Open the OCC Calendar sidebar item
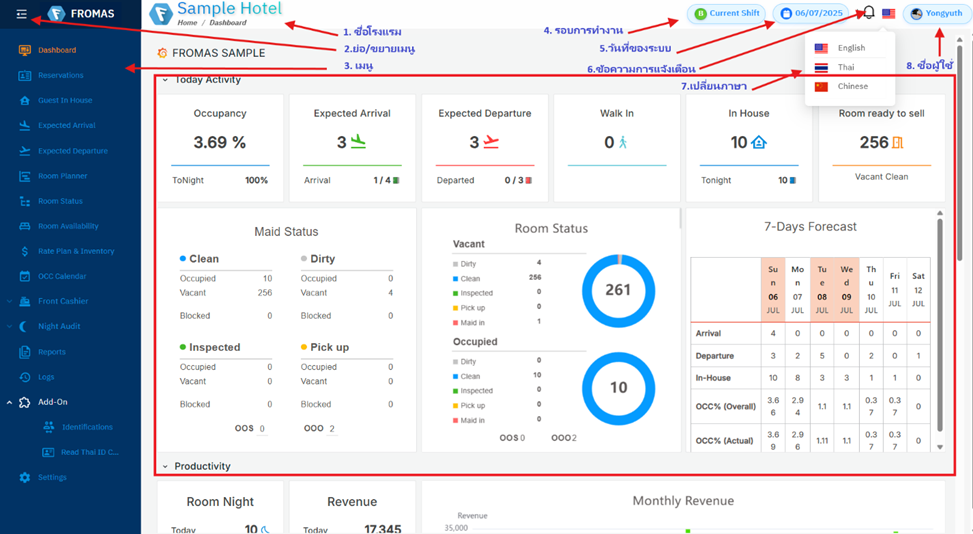The image size is (973, 534). click(62, 276)
